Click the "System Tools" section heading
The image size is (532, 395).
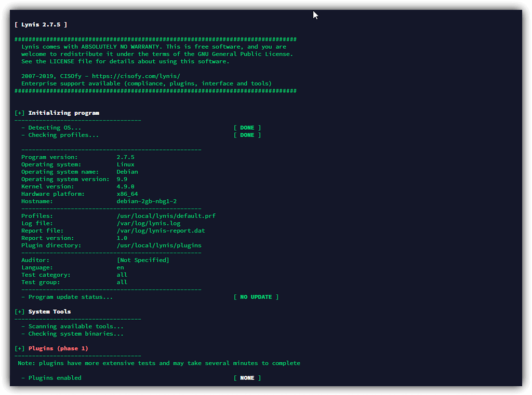49,311
